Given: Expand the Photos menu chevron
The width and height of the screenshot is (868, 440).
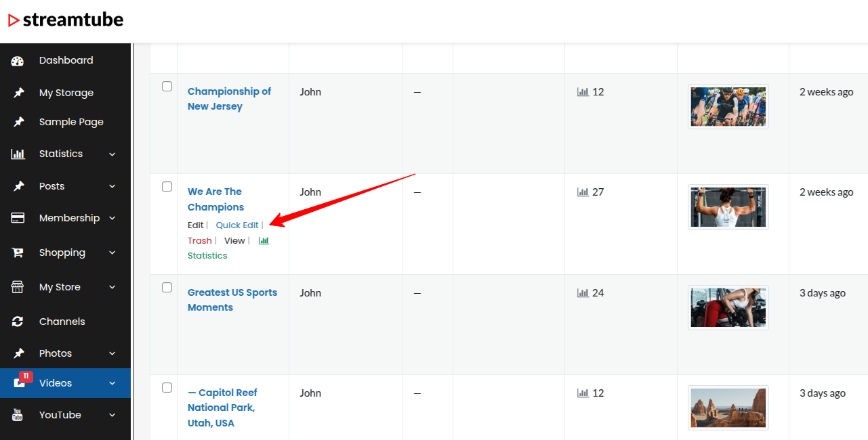Looking at the screenshot, I should (x=112, y=353).
